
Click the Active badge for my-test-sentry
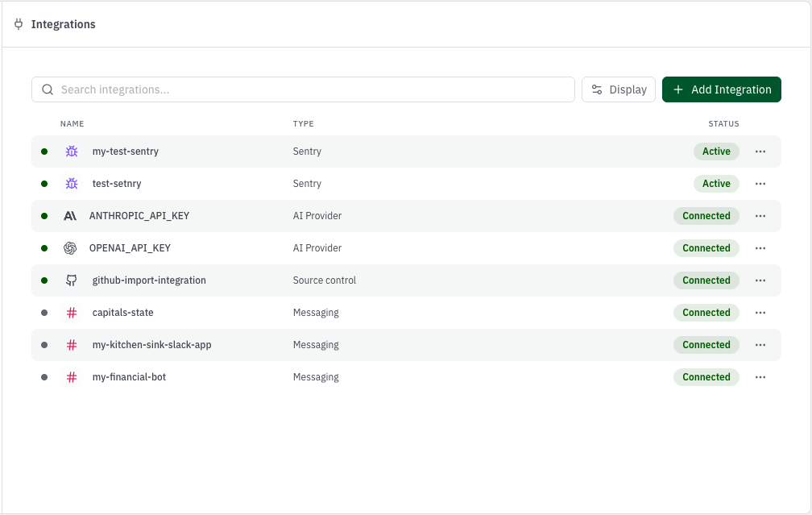point(716,152)
